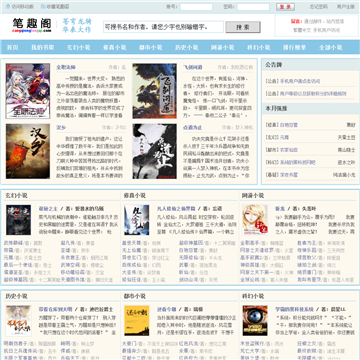Open 百炼成仙 in 修真小说 list
This screenshot has width=360, height=360.
point(131,265)
